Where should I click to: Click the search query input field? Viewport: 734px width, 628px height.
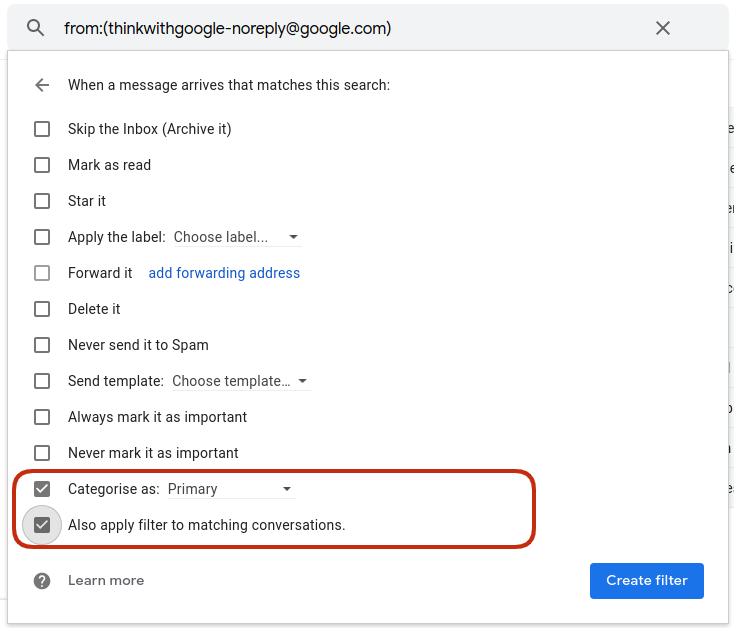click(351, 28)
